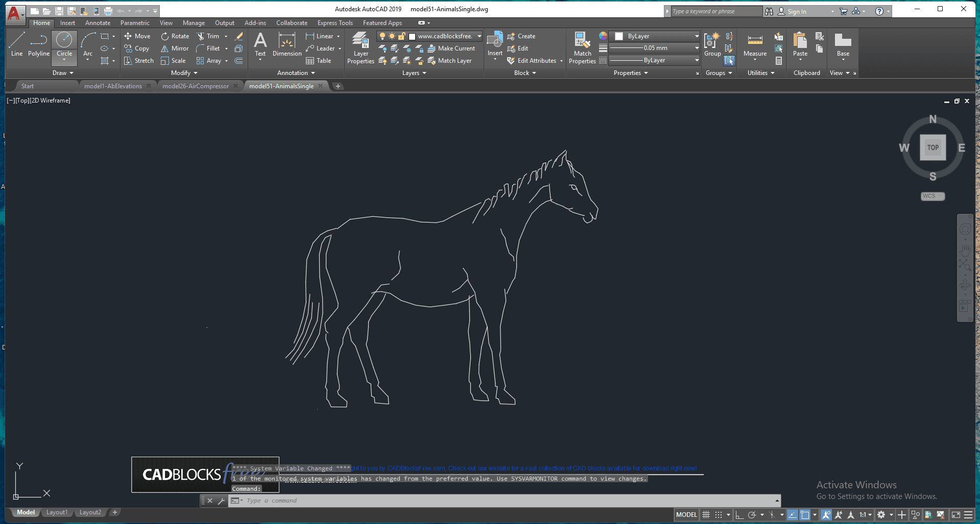Click the Make Current layer button
980x524 pixels.
pyautogui.click(x=451, y=48)
